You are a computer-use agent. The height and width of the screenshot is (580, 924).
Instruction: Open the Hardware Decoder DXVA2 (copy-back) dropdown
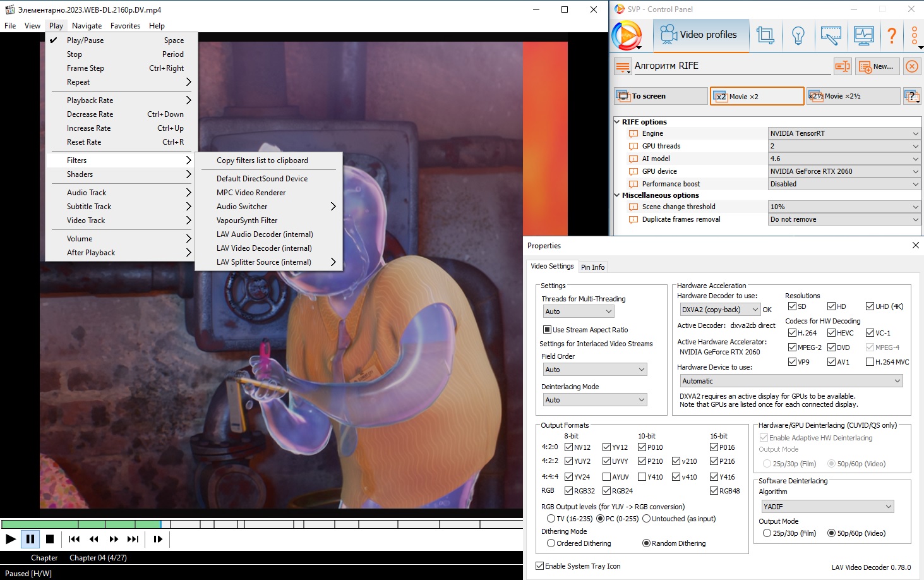click(719, 310)
